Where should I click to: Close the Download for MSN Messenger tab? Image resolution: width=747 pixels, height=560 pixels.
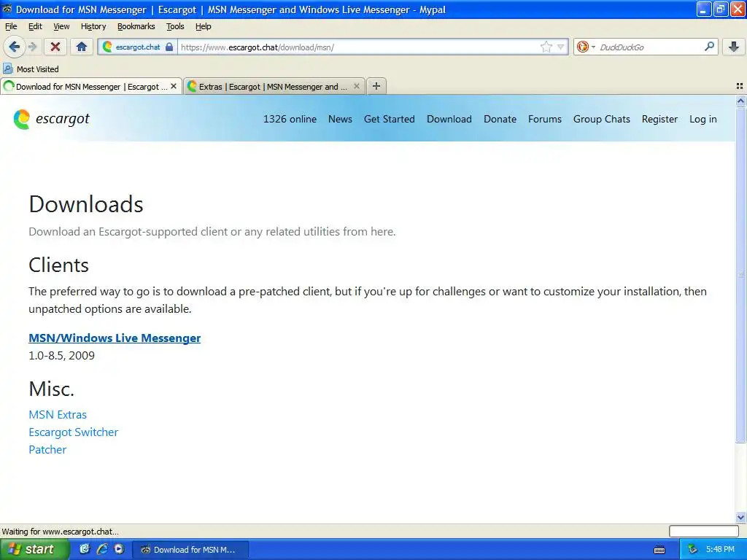[x=174, y=86]
